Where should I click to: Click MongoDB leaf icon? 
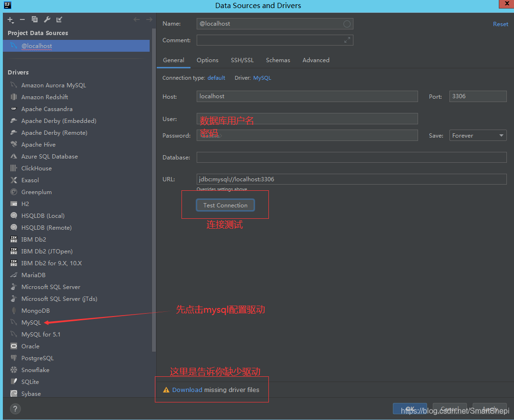13,311
